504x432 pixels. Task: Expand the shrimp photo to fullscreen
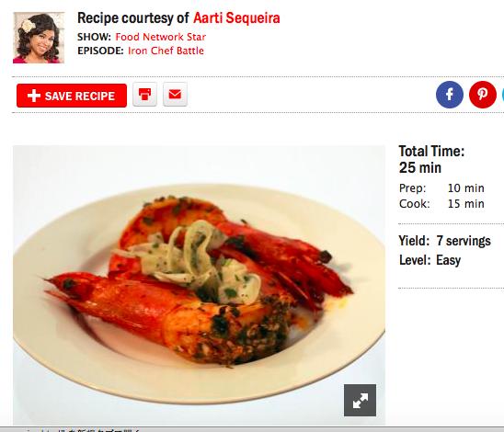360,400
